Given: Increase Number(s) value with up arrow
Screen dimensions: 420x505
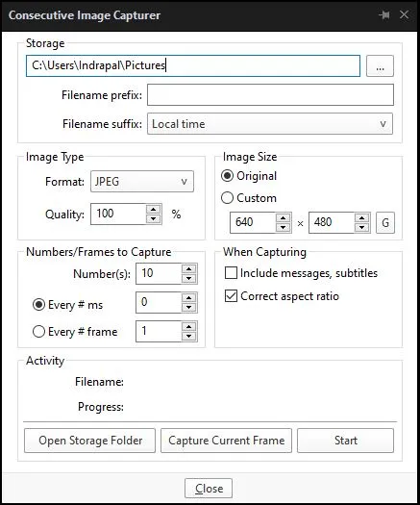Looking at the screenshot, I should pyautogui.click(x=189, y=269).
